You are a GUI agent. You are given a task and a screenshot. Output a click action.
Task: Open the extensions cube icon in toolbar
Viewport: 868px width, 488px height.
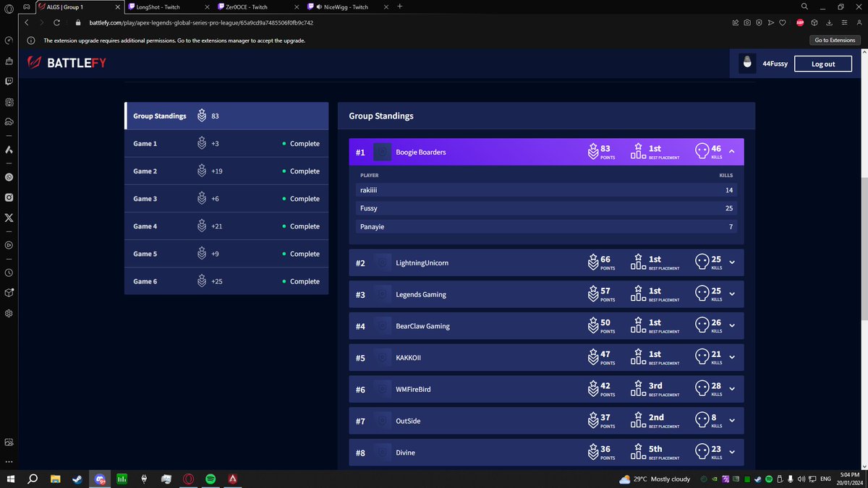coord(816,22)
